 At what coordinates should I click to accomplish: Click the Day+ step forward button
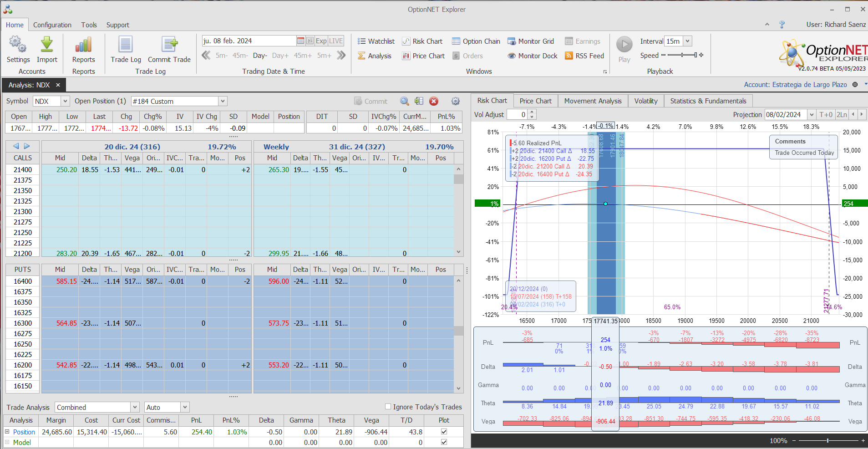pyautogui.click(x=280, y=56)
